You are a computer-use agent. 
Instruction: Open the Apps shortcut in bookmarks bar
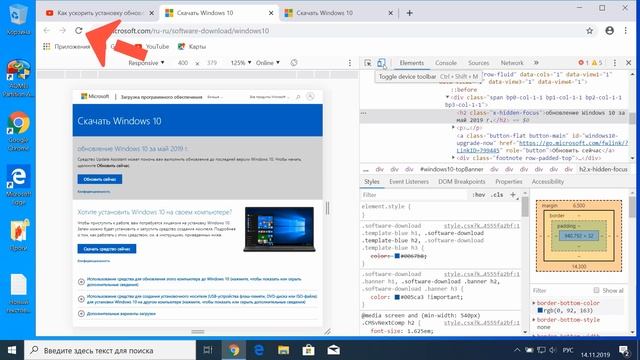coord(66,47)
